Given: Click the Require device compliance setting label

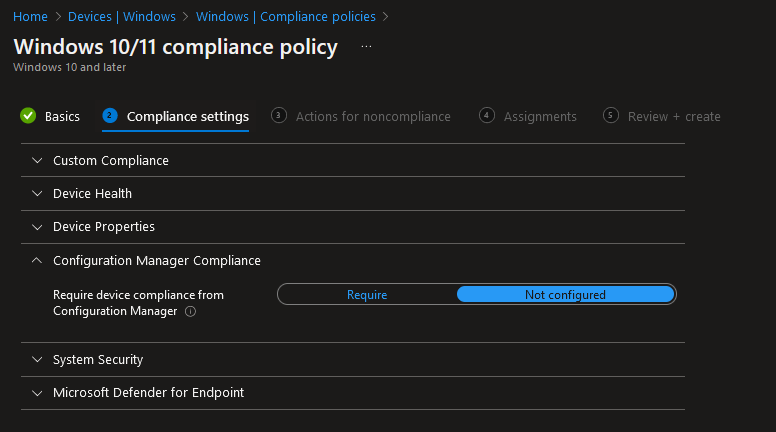Looking at the screenshot, I should (139, 303).
